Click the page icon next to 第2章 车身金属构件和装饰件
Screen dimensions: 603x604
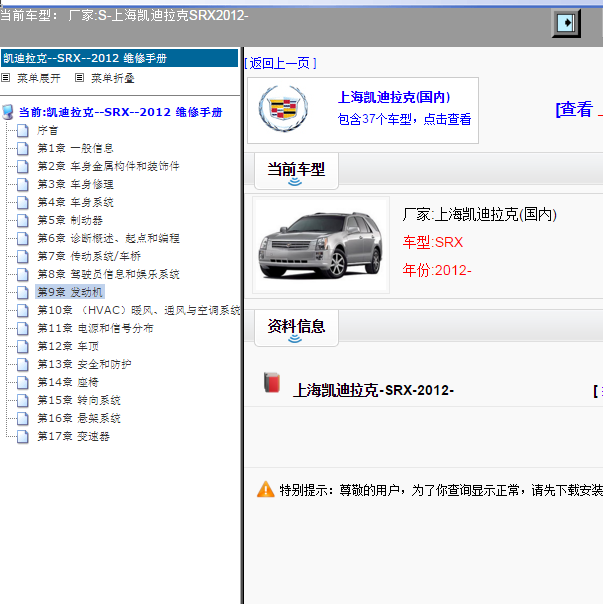pyautogui.click(x=23, y=166)
